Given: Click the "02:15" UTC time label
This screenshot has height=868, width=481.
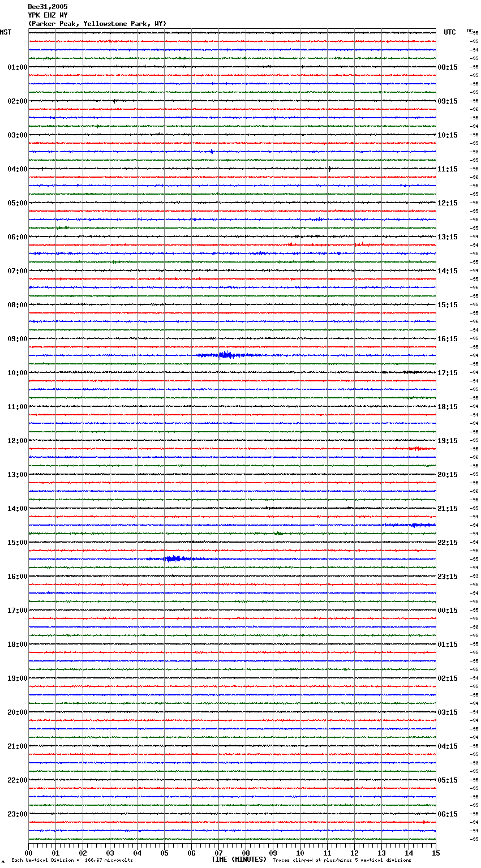Looking at the screenshot, I should point(448,678).
